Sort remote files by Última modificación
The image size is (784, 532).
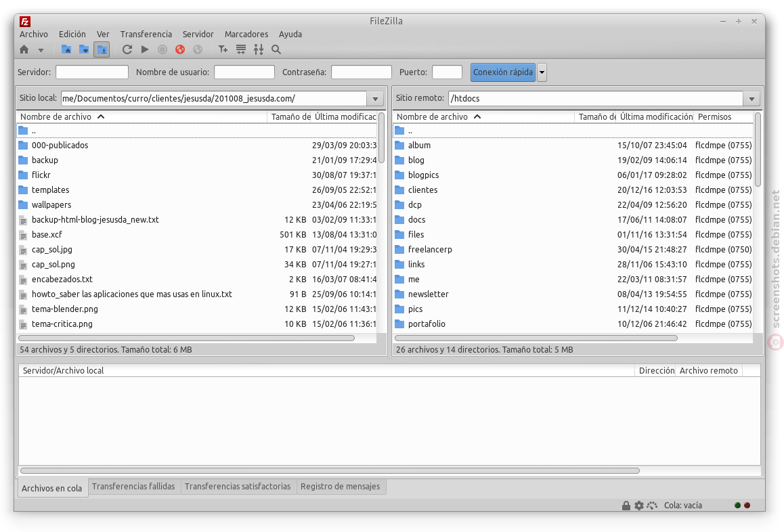656,117
